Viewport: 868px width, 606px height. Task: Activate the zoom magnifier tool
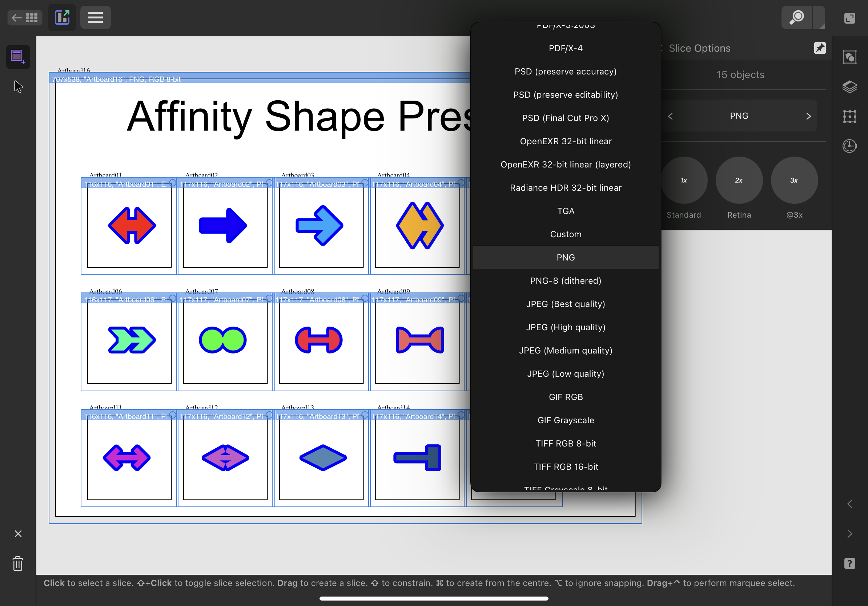point(797,17)
